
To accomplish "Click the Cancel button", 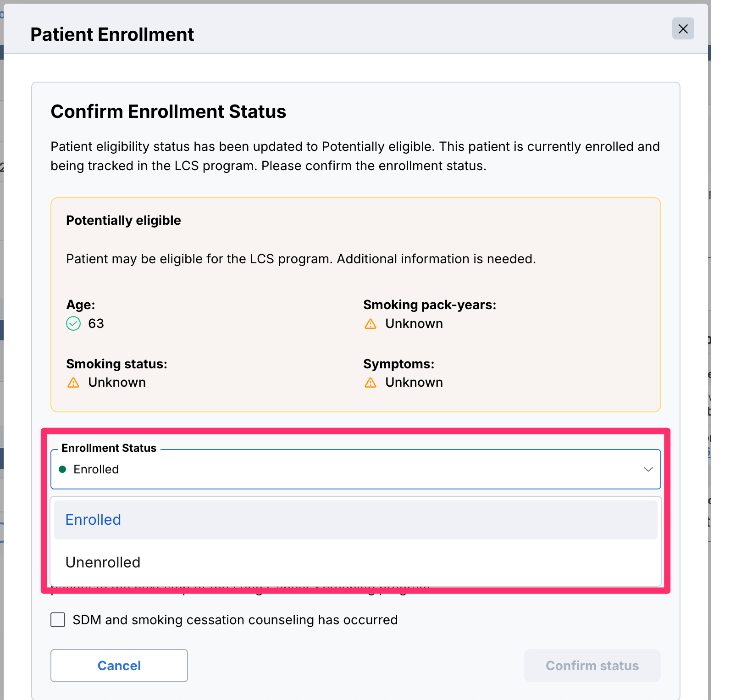I will 119,666.
